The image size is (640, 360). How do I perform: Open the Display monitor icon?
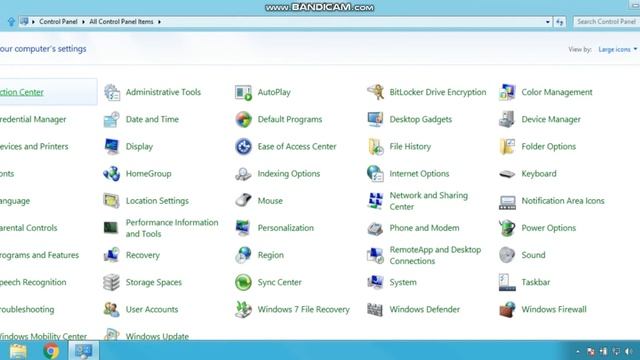click(111, 147)
